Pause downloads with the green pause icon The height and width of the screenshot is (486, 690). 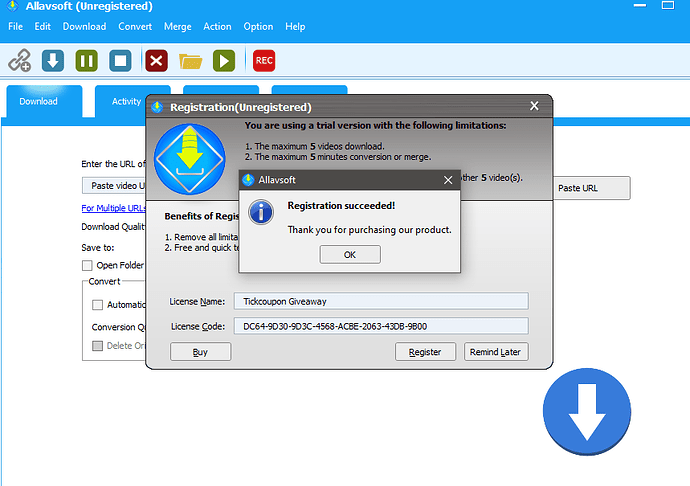pos(86,61)
